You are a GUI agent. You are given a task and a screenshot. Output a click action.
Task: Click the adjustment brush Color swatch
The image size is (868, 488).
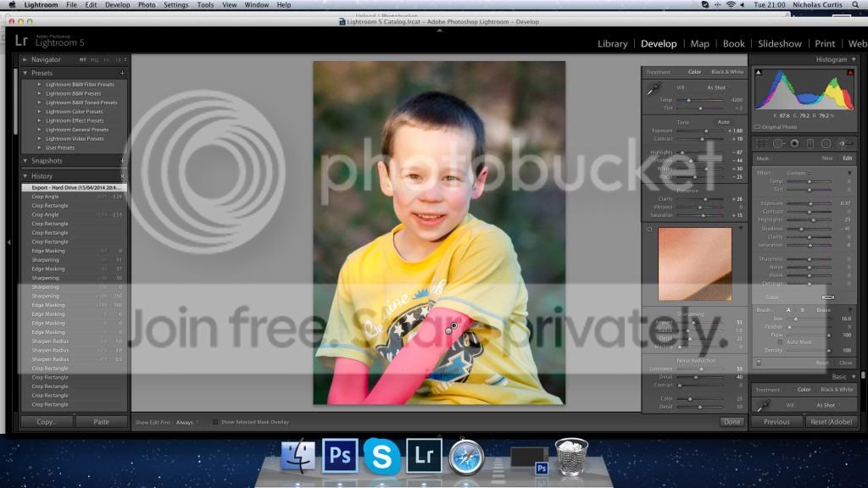tap(828, 297)
